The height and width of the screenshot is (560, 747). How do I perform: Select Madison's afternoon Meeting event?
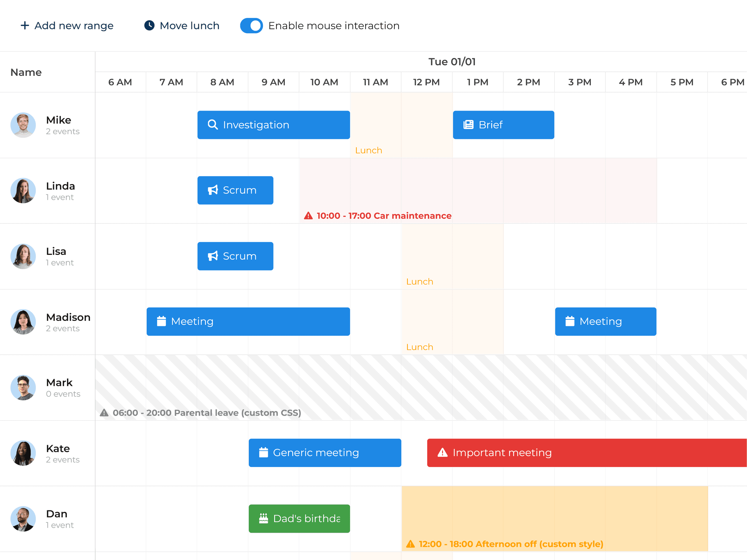click(x=605, y=321)
